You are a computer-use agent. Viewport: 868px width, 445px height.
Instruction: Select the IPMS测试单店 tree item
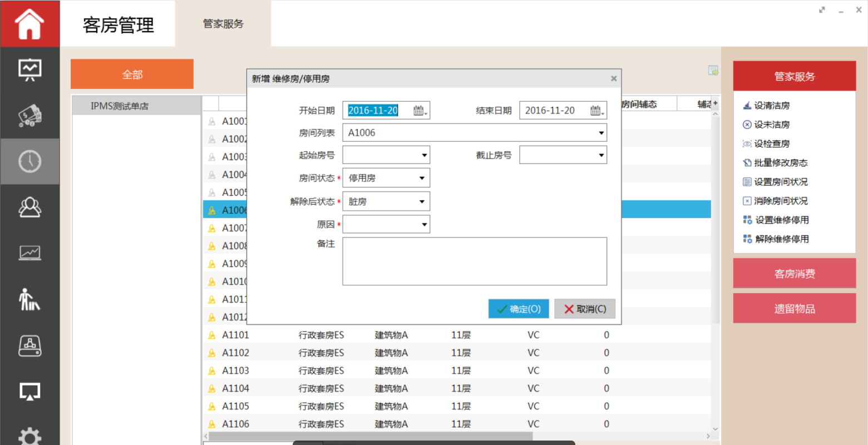coord(120,106)
